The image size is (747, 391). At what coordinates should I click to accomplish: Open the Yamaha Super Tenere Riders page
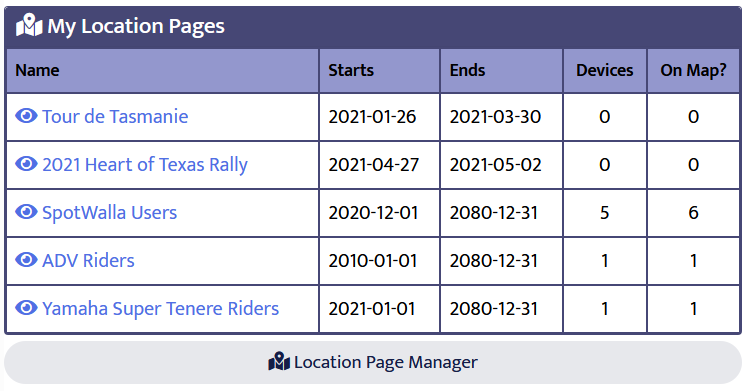[161, 309]
